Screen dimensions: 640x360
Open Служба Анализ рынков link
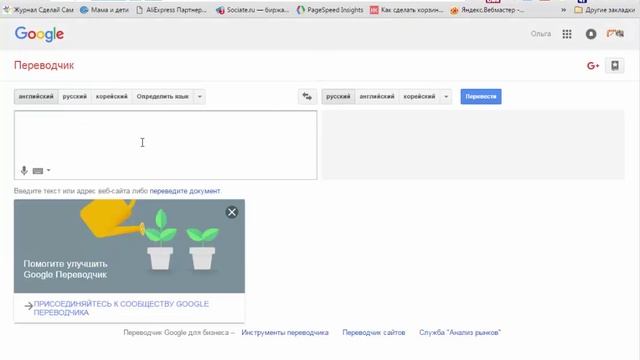click(x=460, y=333)
